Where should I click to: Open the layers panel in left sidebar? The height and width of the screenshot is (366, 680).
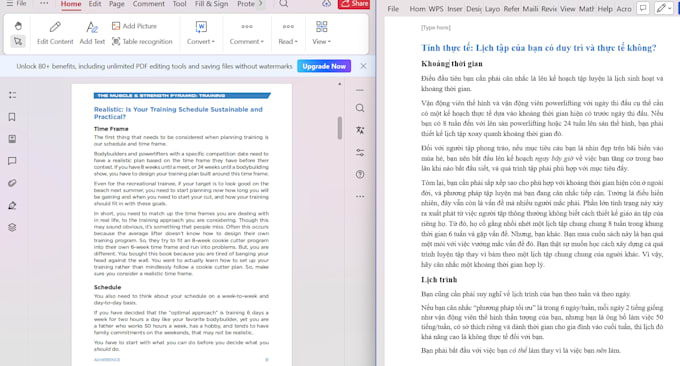click(x=12, y=227)
